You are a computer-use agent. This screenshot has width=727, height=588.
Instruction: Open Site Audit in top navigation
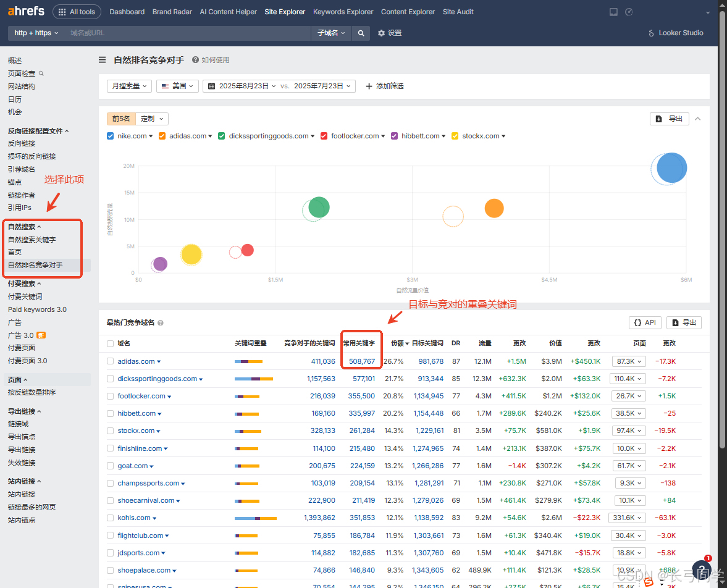coord(458,12)
